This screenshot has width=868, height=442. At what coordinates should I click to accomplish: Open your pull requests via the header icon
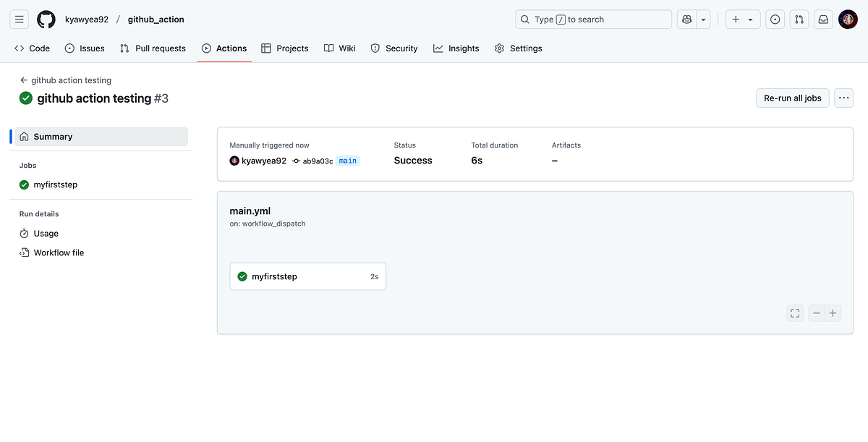coord(799,19)
